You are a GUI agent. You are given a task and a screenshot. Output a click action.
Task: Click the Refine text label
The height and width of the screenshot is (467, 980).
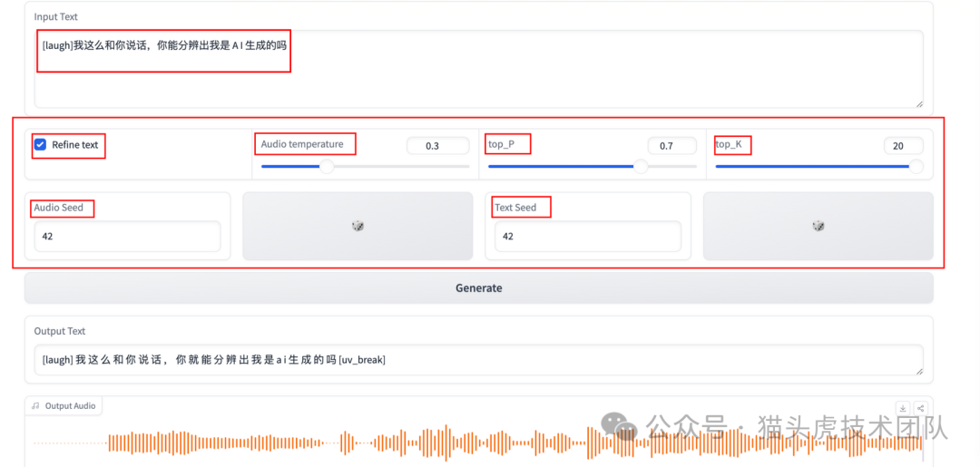click(75, 145)
